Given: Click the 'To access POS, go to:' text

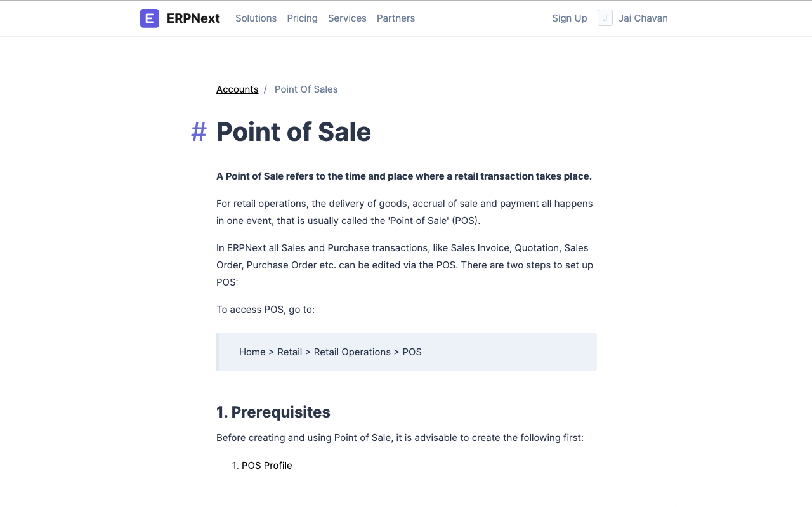Looking at the screenshot, I should [265, 310].
